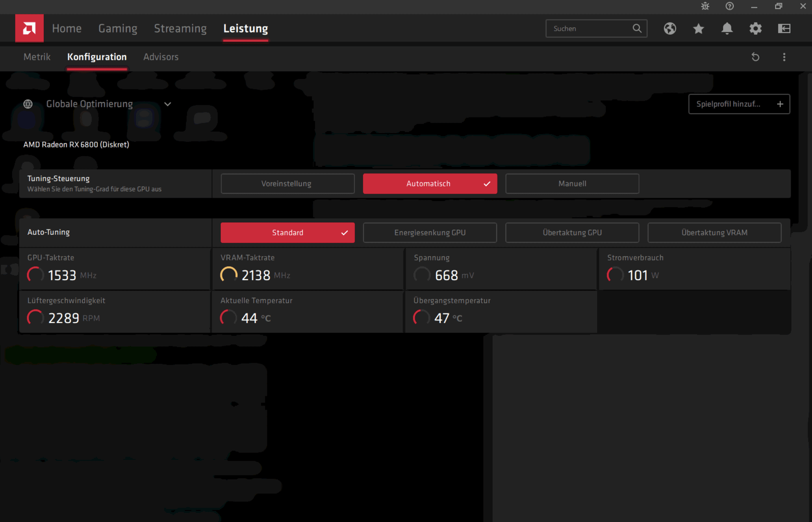Click the AMD Radeon RX 6800 (Diskret) label
812x522 pixels.
pos(76,145)
